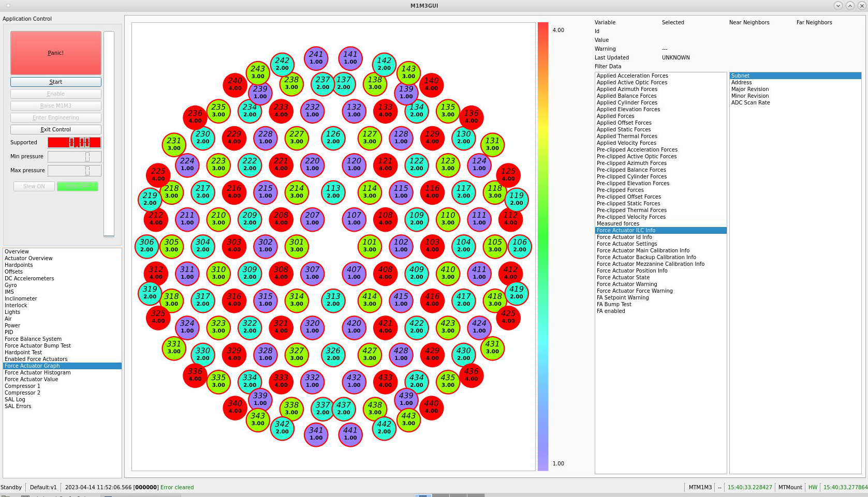The height and width of the screenshot is (497, 868).
Task: Select the ADC Scan Rate field
Action: pos(796,102)
